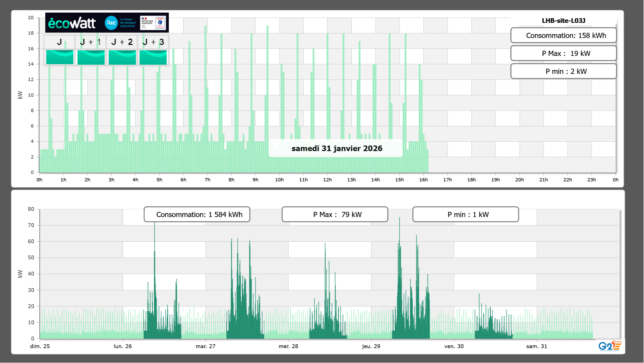
Task: Click the green signal under J + 2
Action: (122, 57)
